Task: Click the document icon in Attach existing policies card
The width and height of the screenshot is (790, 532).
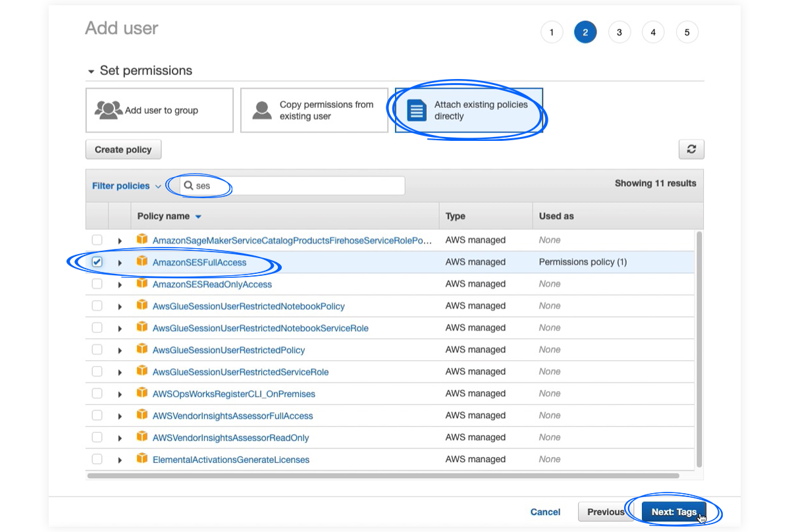Action: [x=417, y=110]
